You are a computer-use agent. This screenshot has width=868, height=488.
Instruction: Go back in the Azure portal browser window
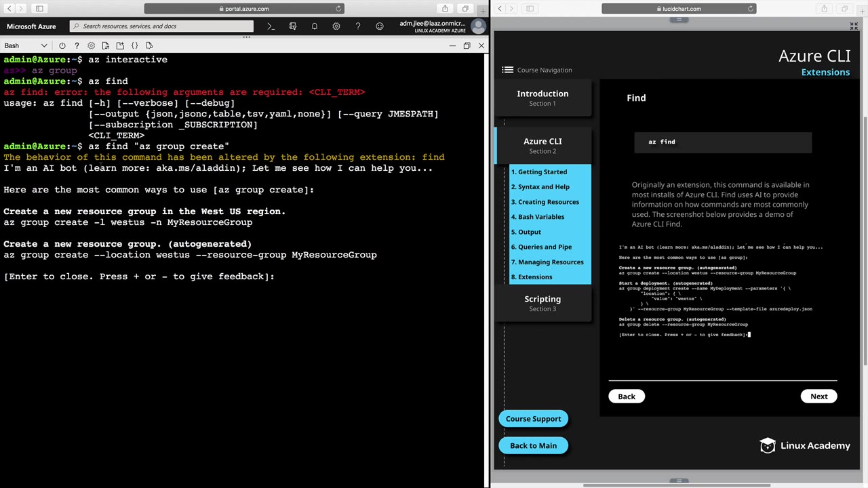[9, 9]
